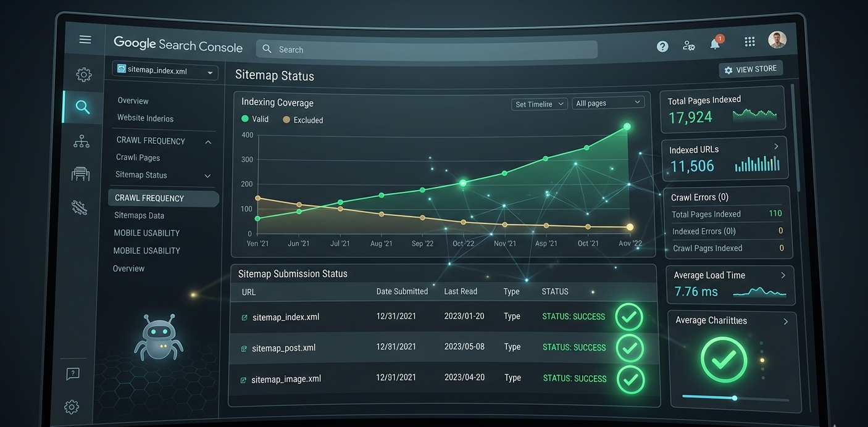Expand the Average Load Time arrow

tap(783, 275)
